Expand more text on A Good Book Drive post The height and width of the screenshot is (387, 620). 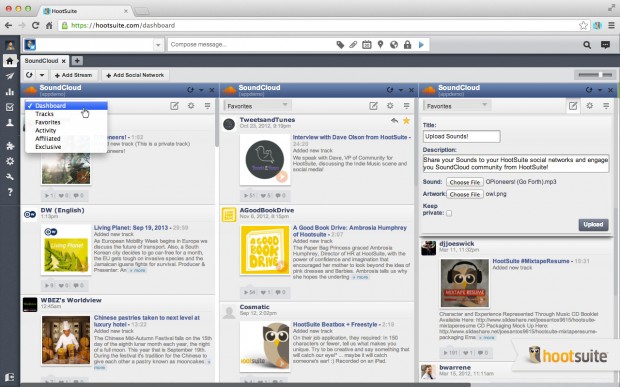point(360,278)
